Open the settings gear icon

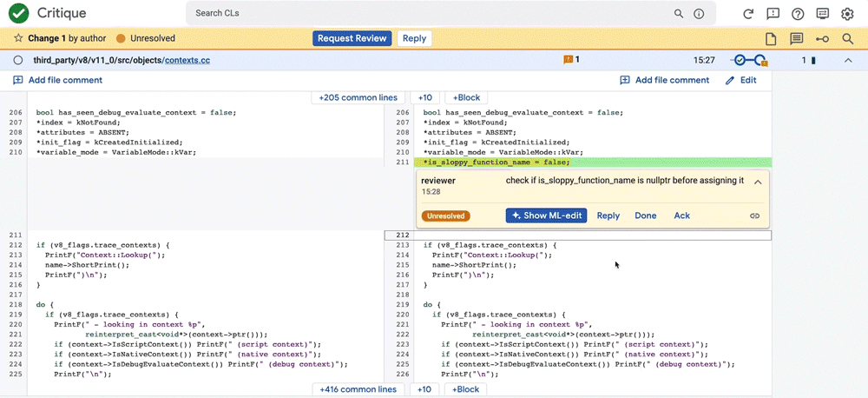coord(847,13)
